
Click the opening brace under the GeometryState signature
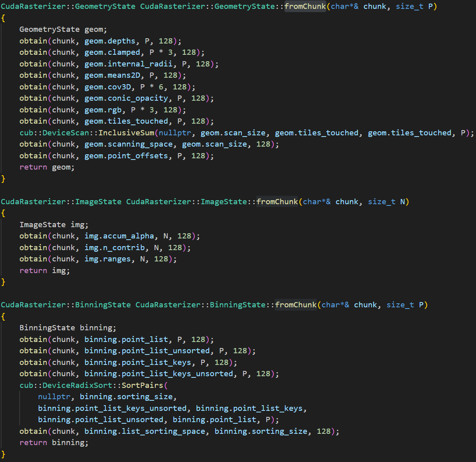coord(3,18)
